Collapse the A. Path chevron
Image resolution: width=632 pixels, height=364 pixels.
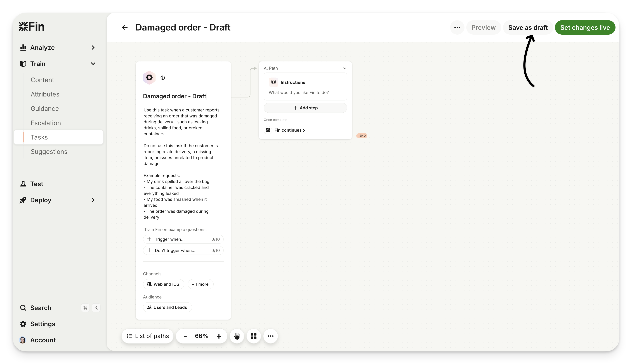345,68
